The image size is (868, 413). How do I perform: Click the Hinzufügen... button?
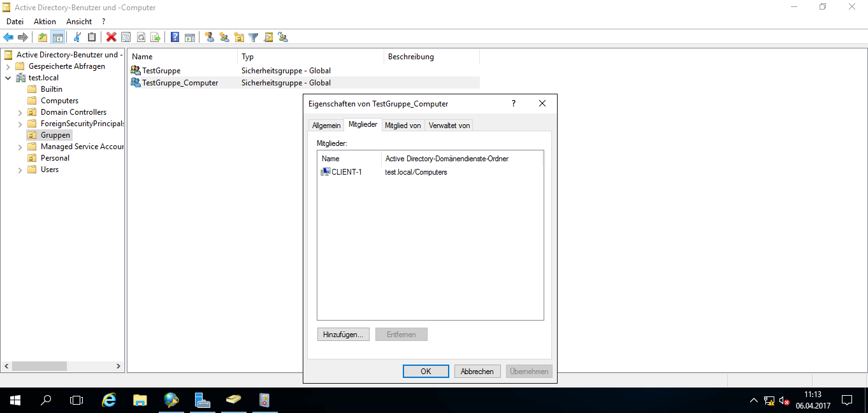(344, 335)
